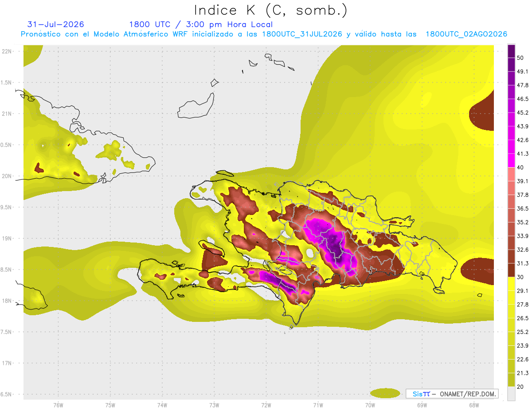Click the "42.6" colorbar value

pos(523,140)
